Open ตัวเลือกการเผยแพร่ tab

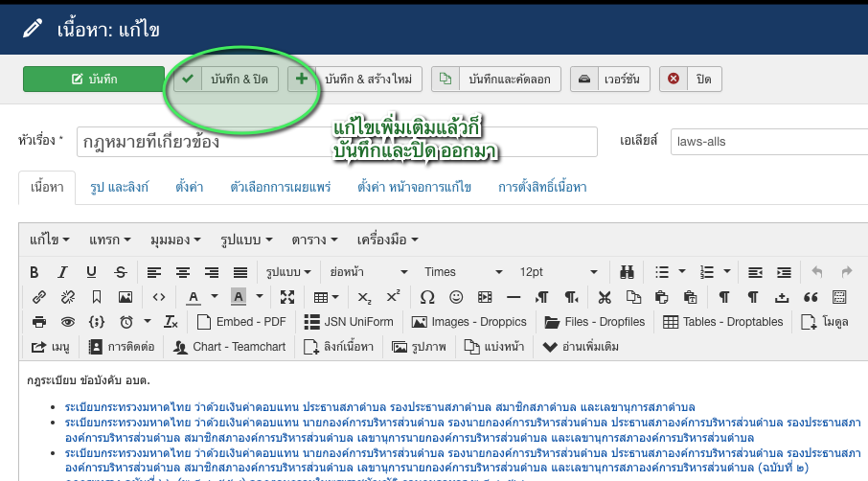coord(280,187)
